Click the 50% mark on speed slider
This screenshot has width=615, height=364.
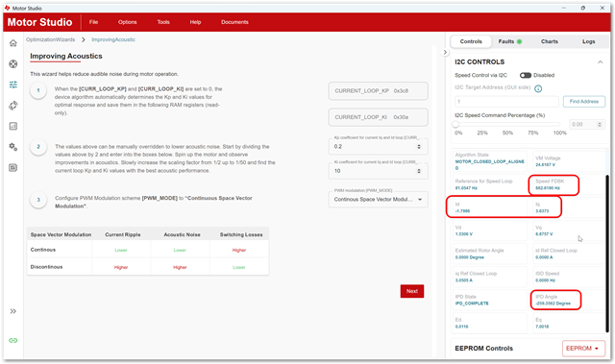pyautogui.click(x=507, y=133)
